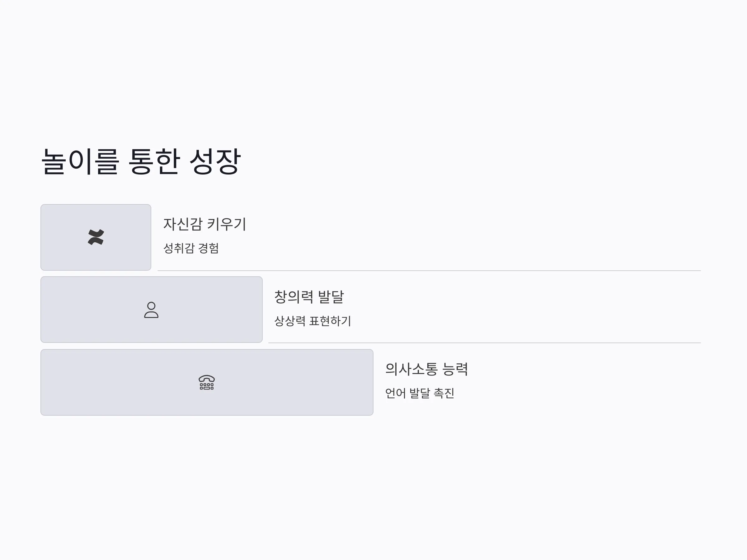Click the word 놀이를 in the title

(x=80, y=161)
